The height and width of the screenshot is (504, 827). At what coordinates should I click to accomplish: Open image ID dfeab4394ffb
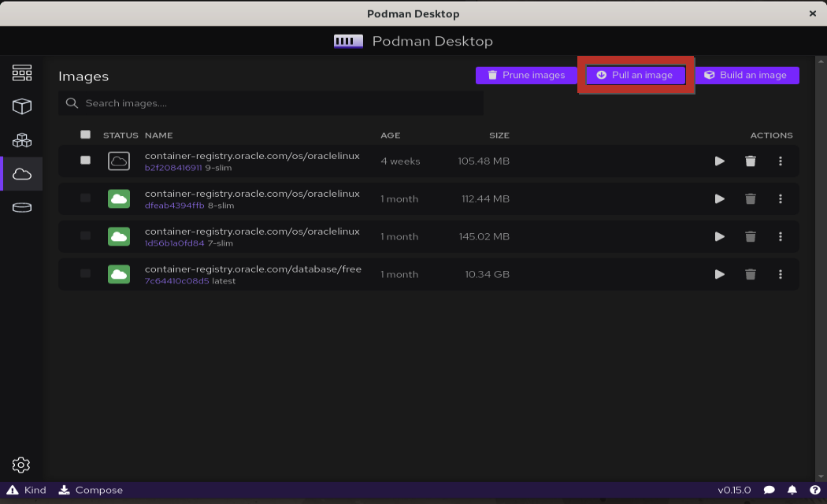(174, 206)
